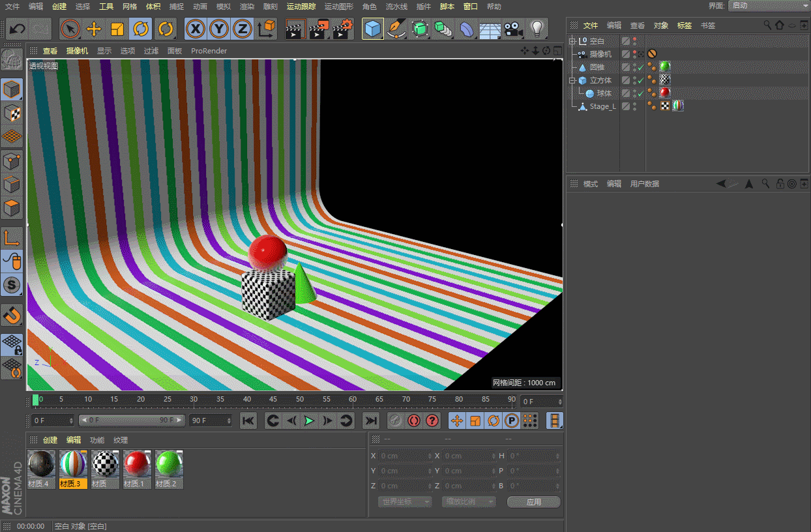Toggle the Y axis lock

click(218, 29)
